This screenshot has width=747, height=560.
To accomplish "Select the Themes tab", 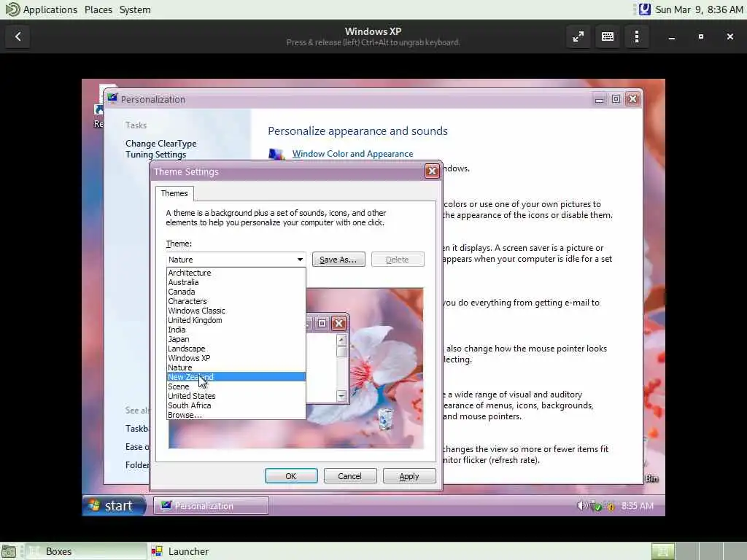I will (174, 193).
